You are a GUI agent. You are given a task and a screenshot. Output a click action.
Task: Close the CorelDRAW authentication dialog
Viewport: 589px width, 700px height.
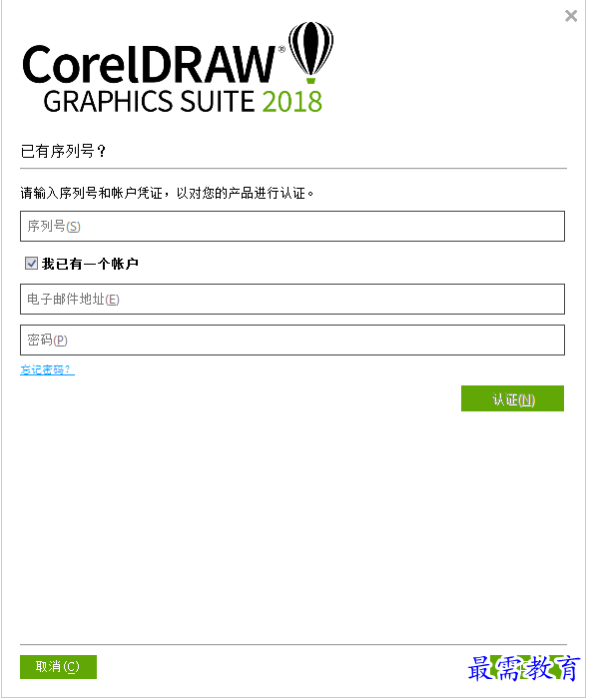point(571,16)
